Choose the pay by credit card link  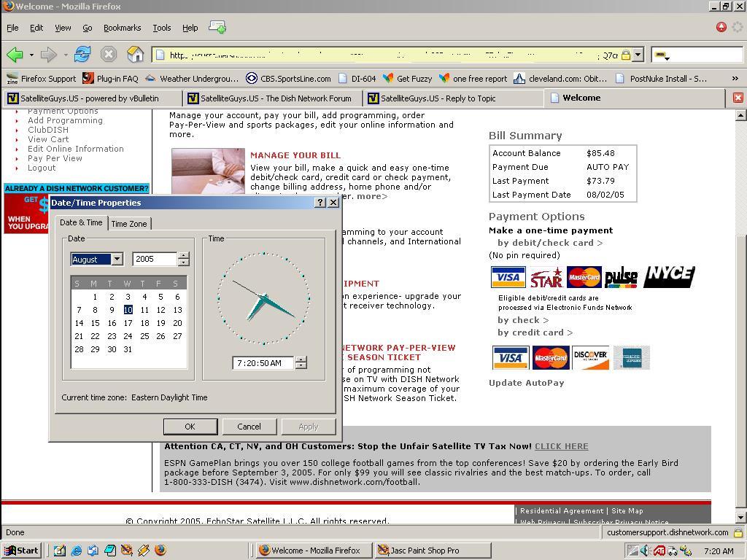(535, 332)
